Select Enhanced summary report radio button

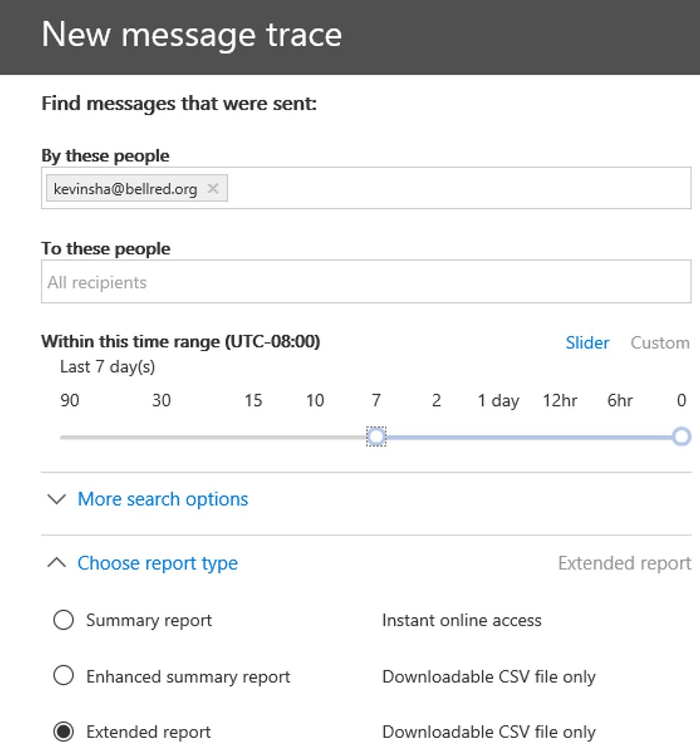point(64,676)
